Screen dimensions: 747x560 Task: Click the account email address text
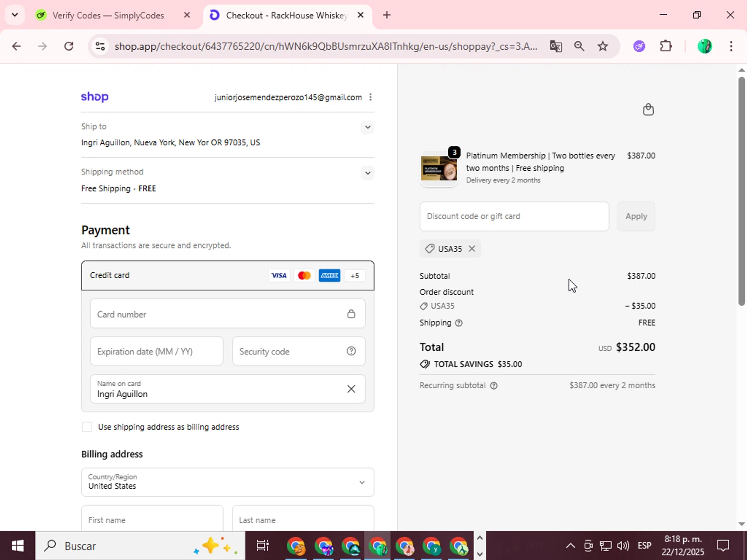(x=288, y=97)
